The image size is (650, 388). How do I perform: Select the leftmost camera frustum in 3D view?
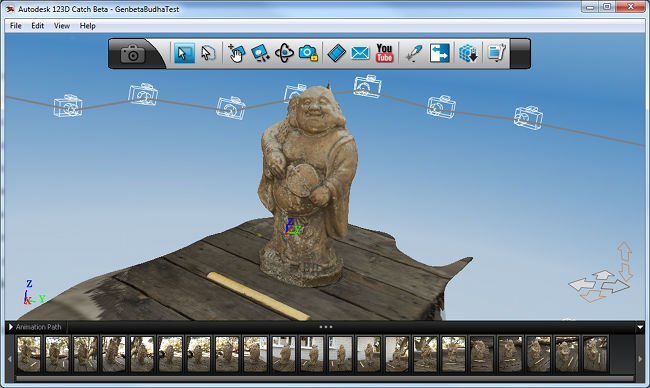click(68, 105)
